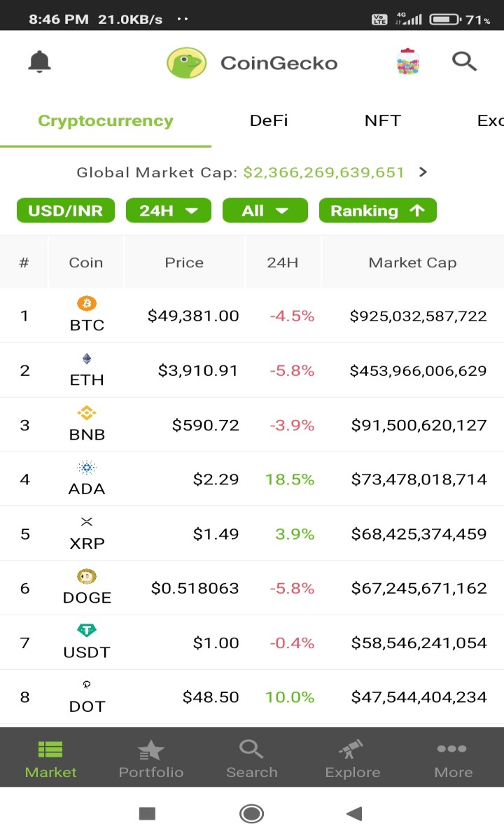
Task: Toggle Ranking sort order arrow
Action: [x=418, y=211]
